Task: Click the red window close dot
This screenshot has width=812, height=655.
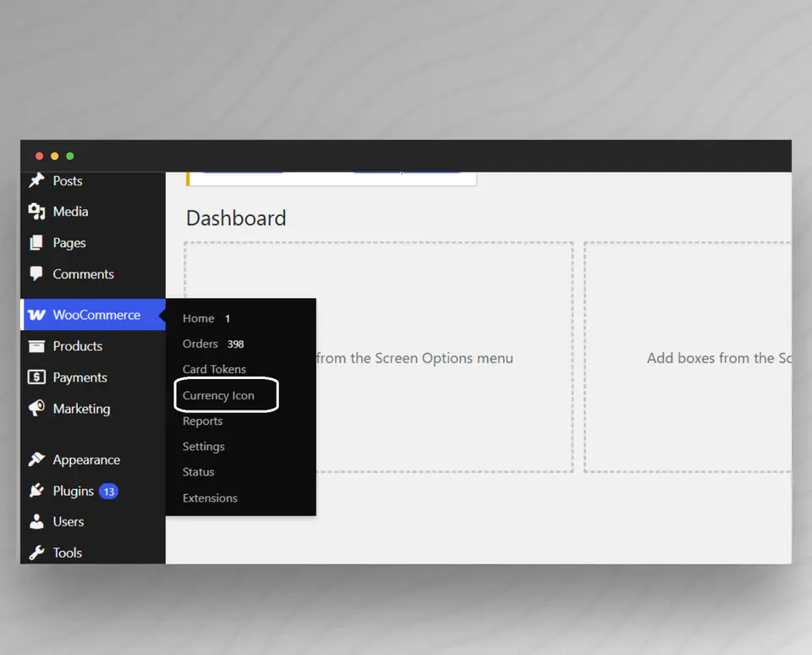Action: (x=39, y=156)
